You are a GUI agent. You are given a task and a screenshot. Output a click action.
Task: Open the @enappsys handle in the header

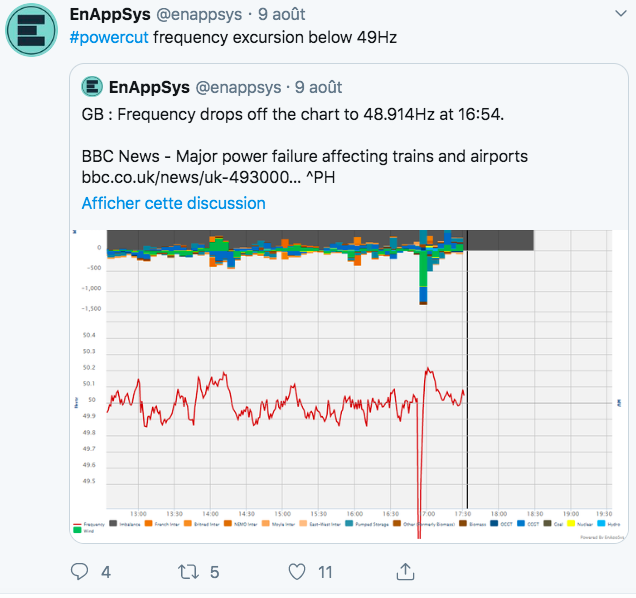[199, 15]
